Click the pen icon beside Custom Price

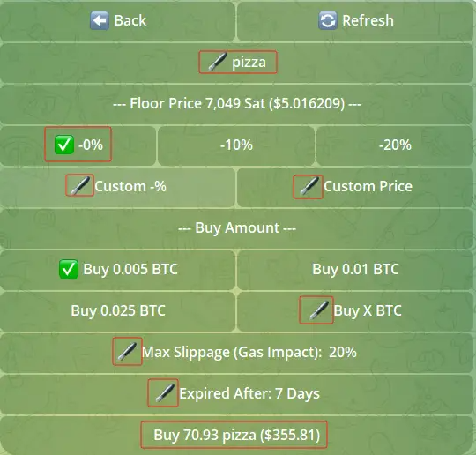(309, 186)
